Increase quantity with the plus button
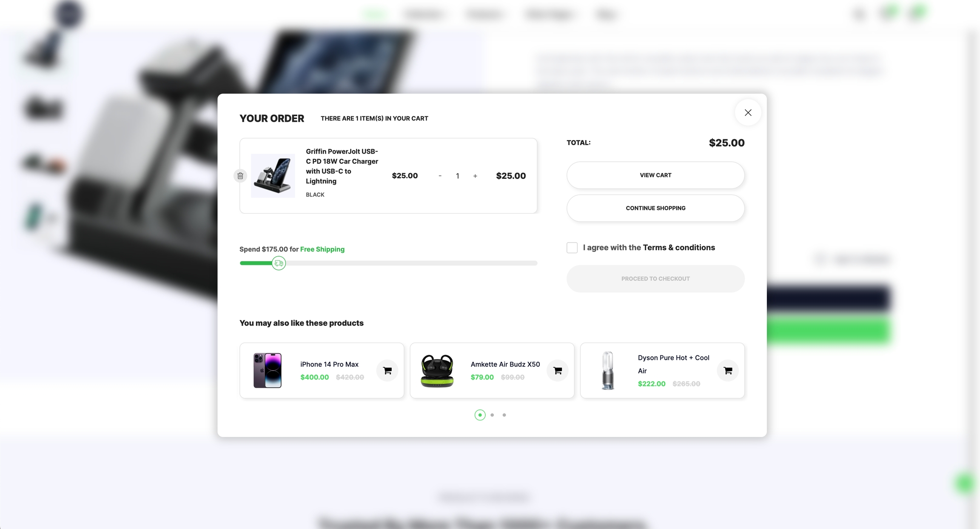Screen dimensions: 980x529 475,176
